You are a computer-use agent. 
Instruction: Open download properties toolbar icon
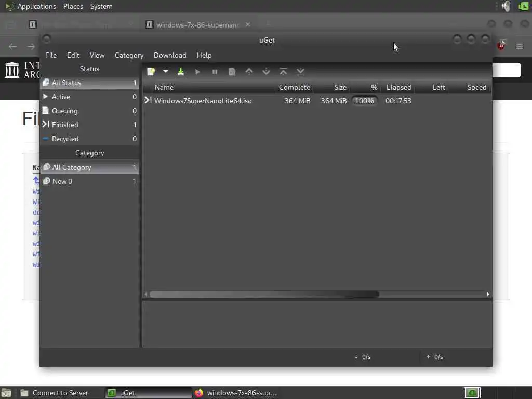coord(232,72)
